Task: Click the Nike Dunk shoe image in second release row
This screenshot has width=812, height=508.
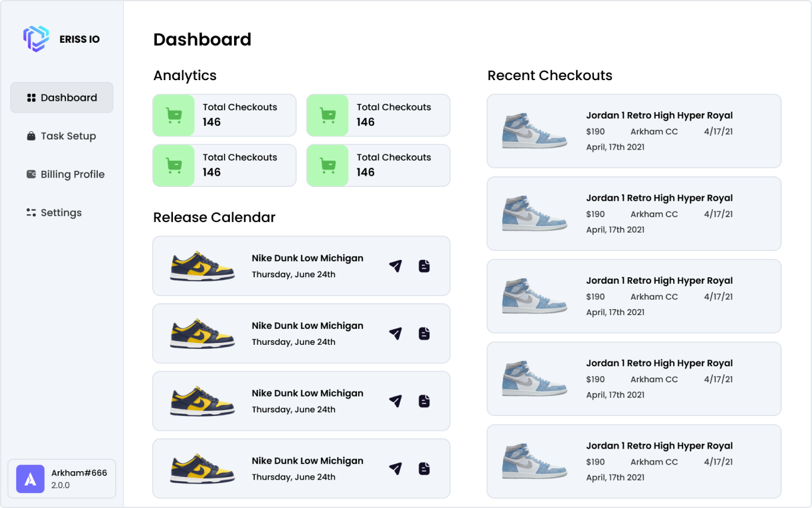Action: click(203, 334)
